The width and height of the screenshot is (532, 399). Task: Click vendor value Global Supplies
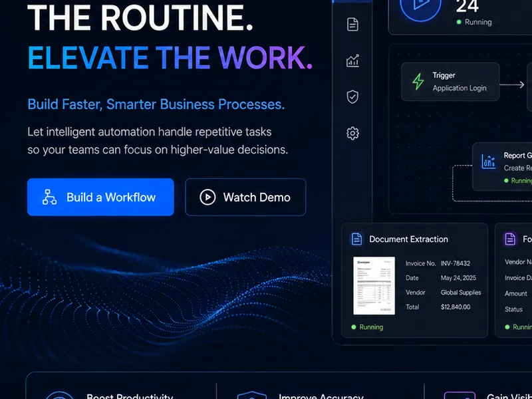point(461,293)
